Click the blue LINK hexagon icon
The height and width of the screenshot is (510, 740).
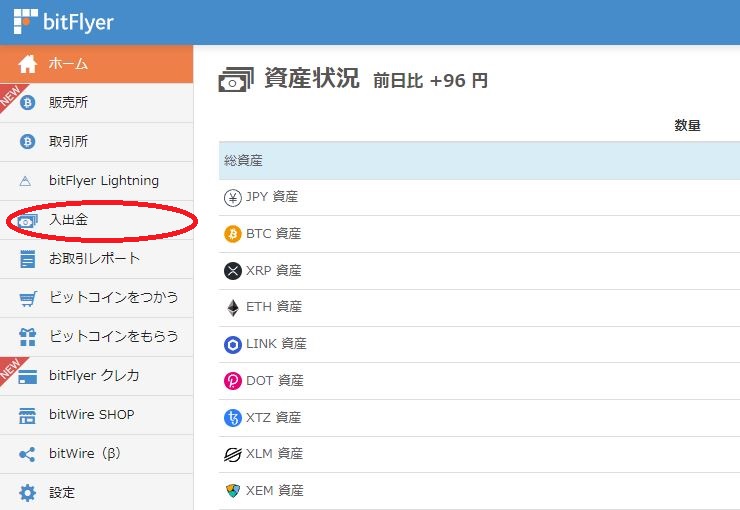(x=233, y=344)
